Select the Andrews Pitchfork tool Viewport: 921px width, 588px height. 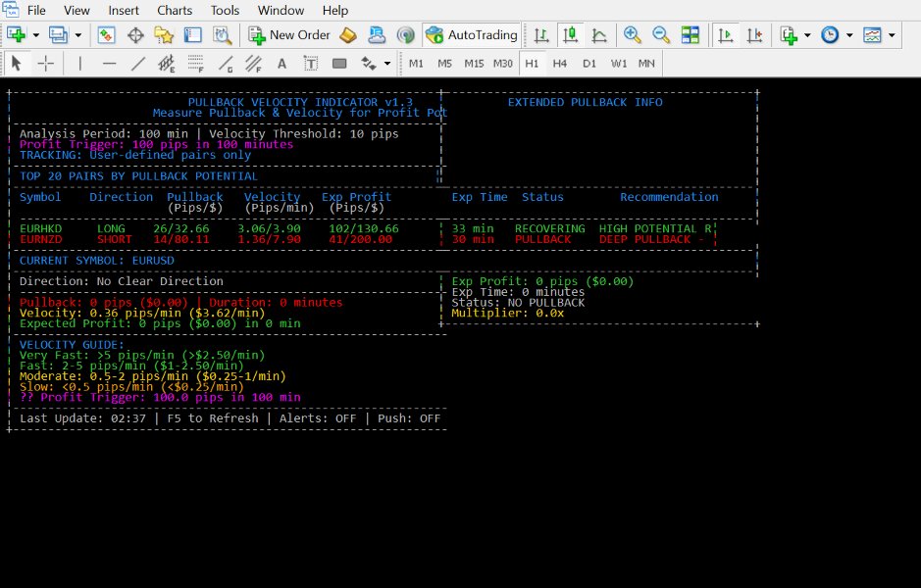click(254, 64)
